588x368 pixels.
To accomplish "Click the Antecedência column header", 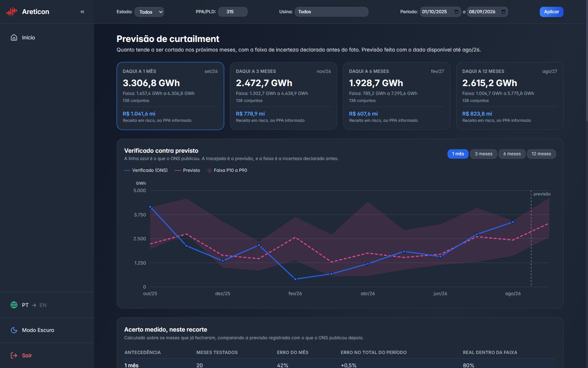I will (x=143, y=353).
